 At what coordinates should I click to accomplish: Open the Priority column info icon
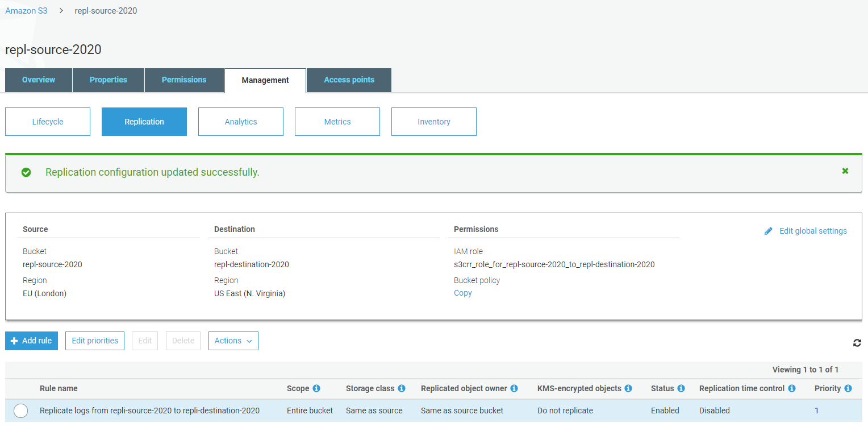coord(848,388)
